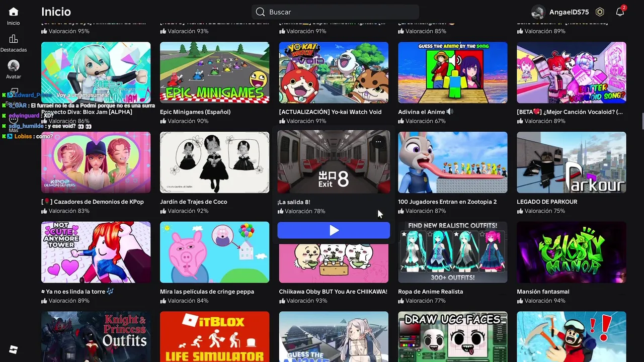
Task: Open the Yo-kai Watch Void thumbnail
Action: pyautogui.click(x=334, y=72)
